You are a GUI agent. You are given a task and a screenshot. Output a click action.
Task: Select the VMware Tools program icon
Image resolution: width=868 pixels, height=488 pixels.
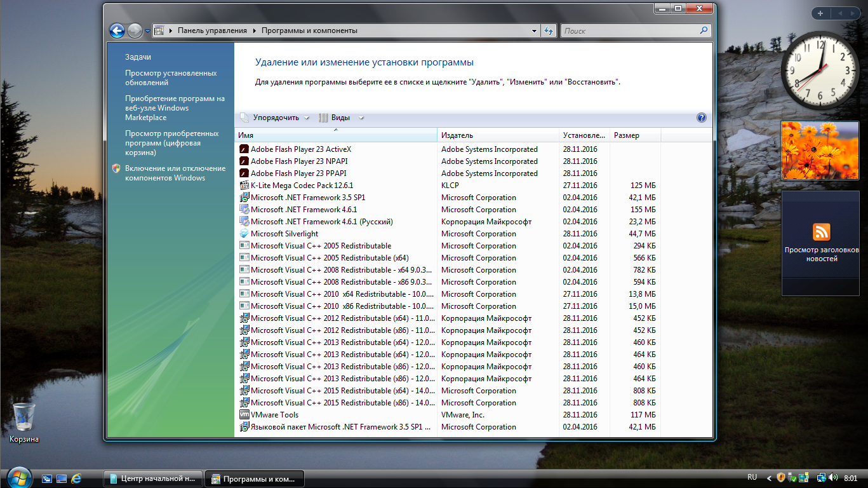click(x=244, y=415)
